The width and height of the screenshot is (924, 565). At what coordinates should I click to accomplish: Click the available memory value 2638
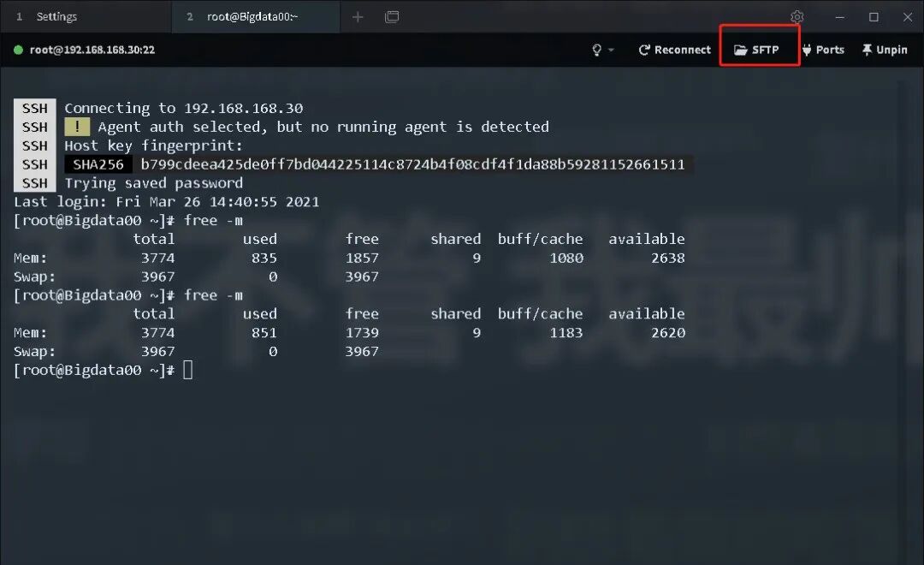coord(667,259)
